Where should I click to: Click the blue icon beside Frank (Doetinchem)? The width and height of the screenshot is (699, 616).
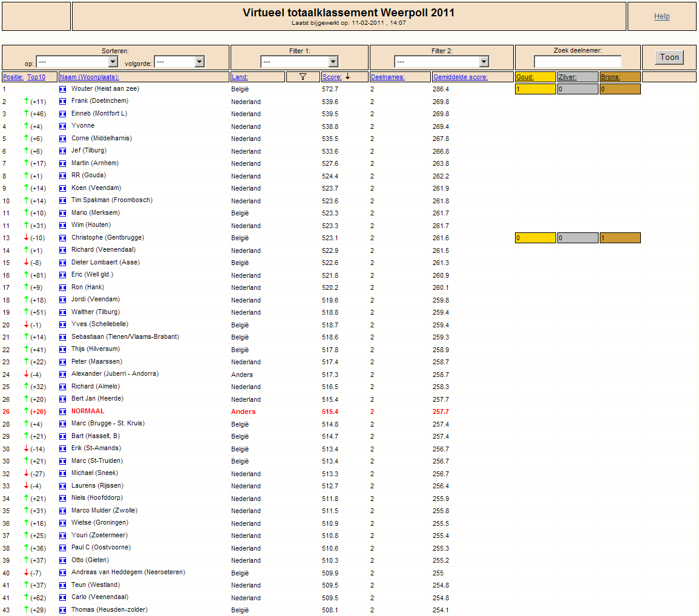(x=62, y=102)
